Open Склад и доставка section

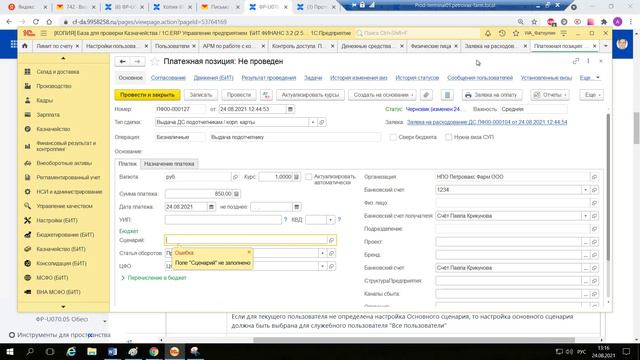pyautogui.click(x=58, y=72)
